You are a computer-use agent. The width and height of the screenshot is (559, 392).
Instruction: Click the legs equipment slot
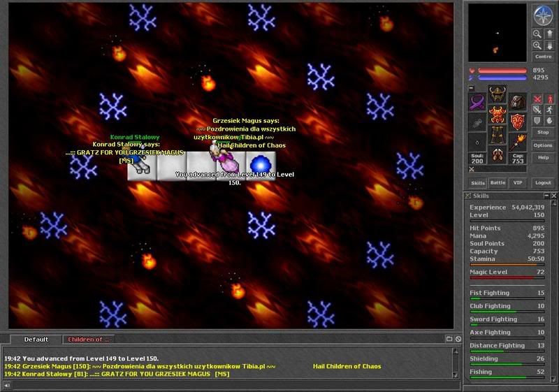(x=497, y=135)
